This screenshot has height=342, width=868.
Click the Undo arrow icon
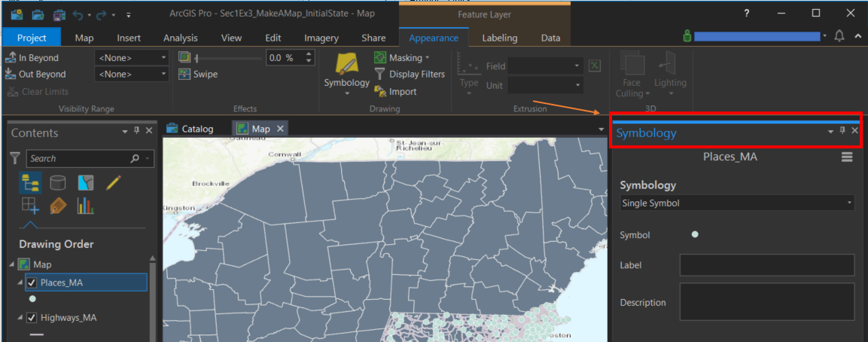pos(78,14)
